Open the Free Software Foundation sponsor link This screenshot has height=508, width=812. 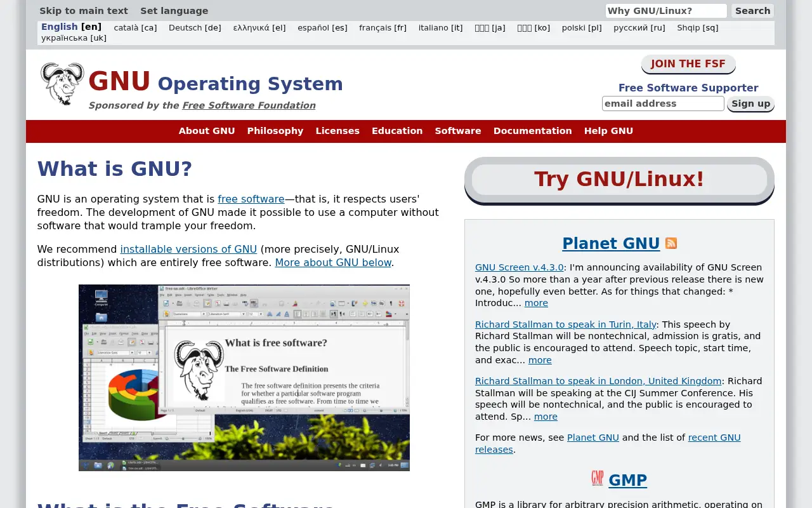249,105
